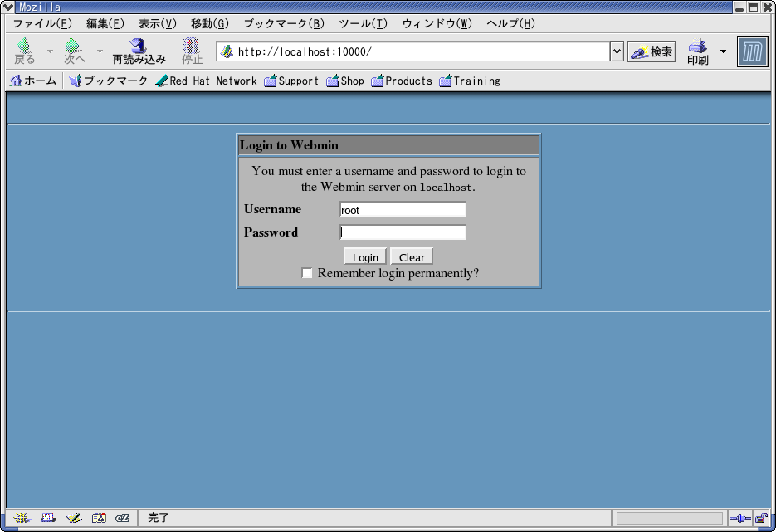Open the ファイル(F) menu
This screenshot has width=776, height=532.
pyautogui.click(x=42, y=23)
